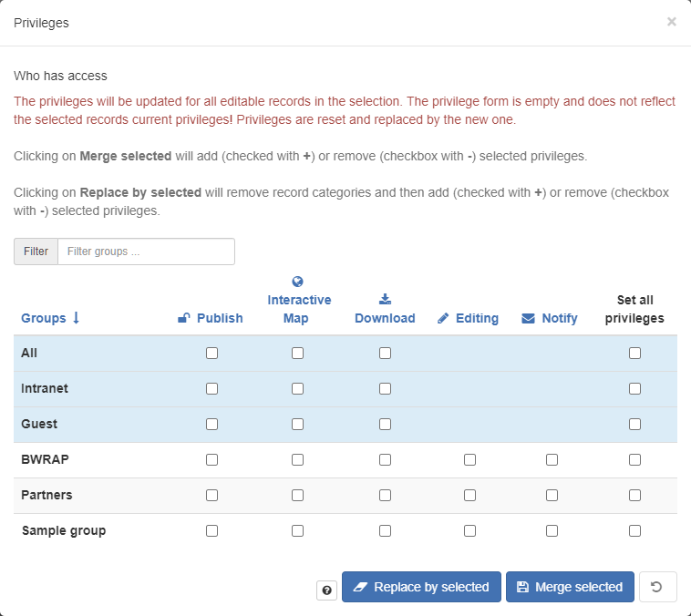Image resolution: width=691 pixels, height=616 pixels.
Task: Check Interactive Map for BWRAP group
Action: 297,459
